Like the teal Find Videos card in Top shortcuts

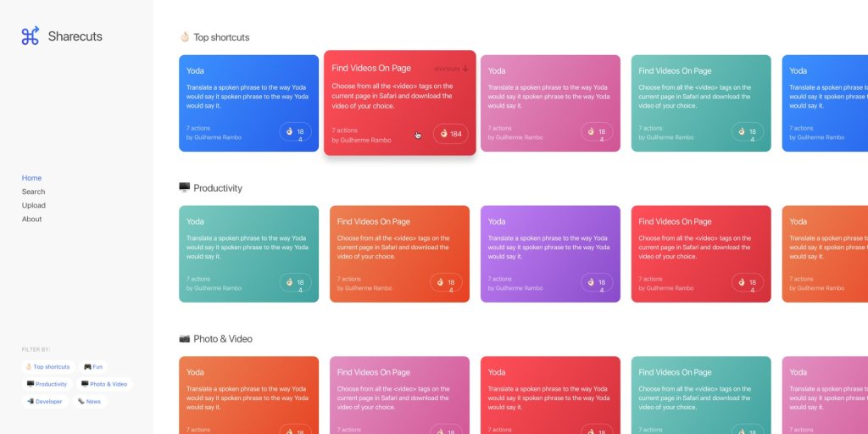pyautogui.click(x=748, y=131)
